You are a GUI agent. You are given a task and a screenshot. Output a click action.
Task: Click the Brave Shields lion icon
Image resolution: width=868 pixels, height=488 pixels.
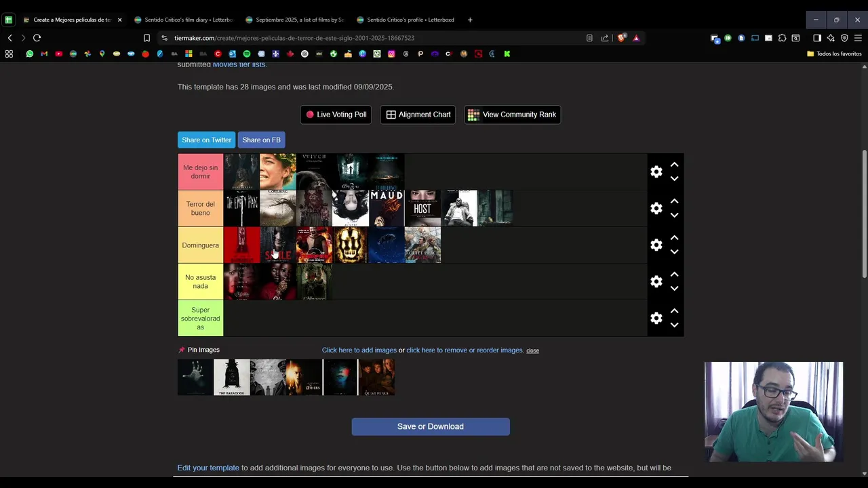point(621,38)
